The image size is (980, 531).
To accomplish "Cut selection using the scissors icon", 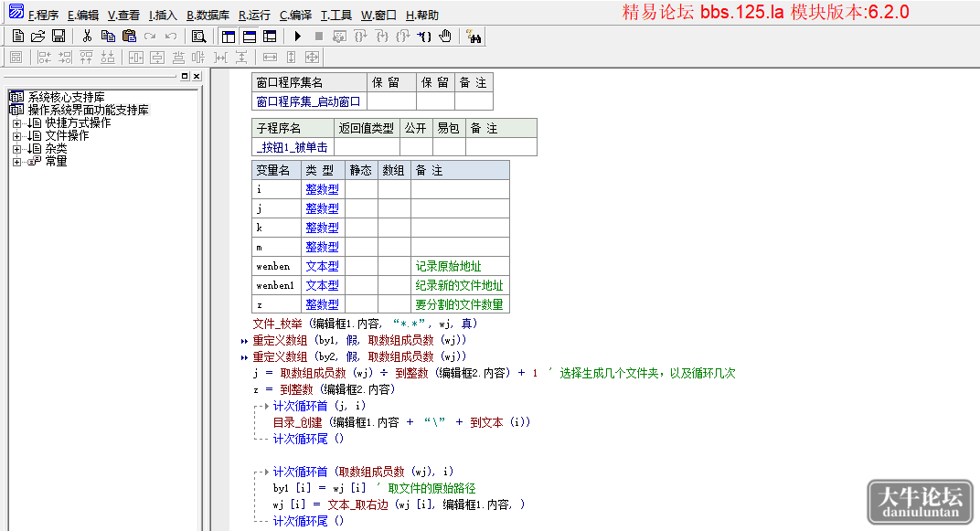I will coord(87,37).
